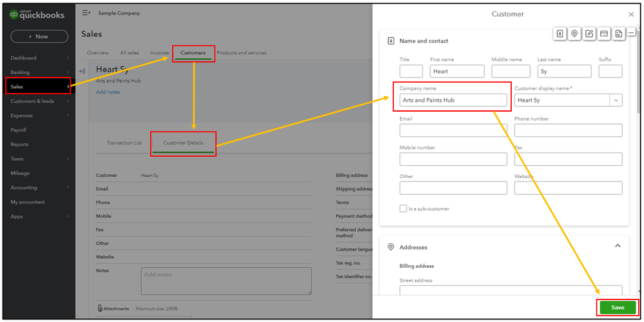Click into the First name field

(x=457, y=71)
